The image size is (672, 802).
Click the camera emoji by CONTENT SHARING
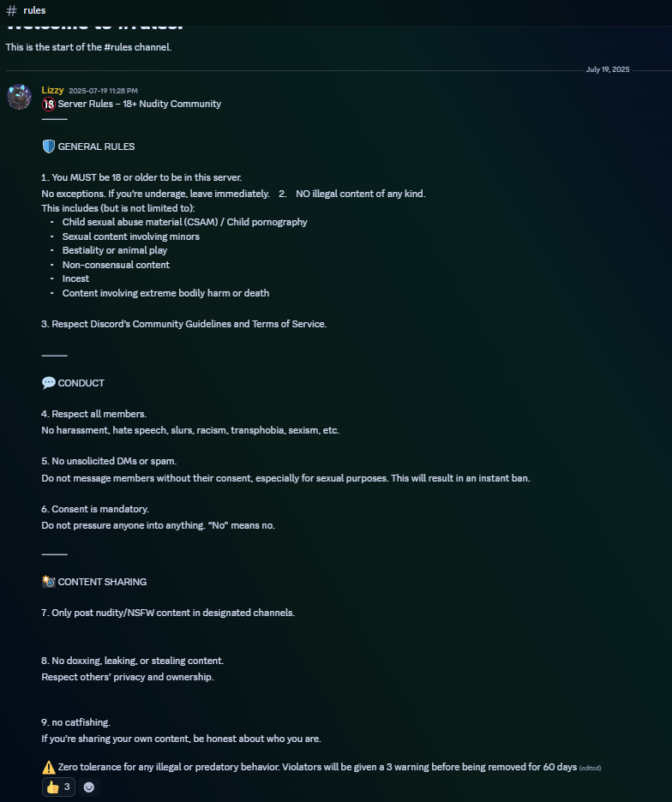click(48, 582)
